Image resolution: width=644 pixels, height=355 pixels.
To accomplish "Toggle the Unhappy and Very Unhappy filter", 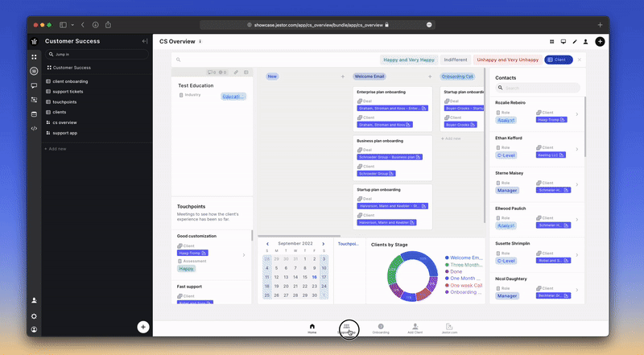I will coord(508,60).
